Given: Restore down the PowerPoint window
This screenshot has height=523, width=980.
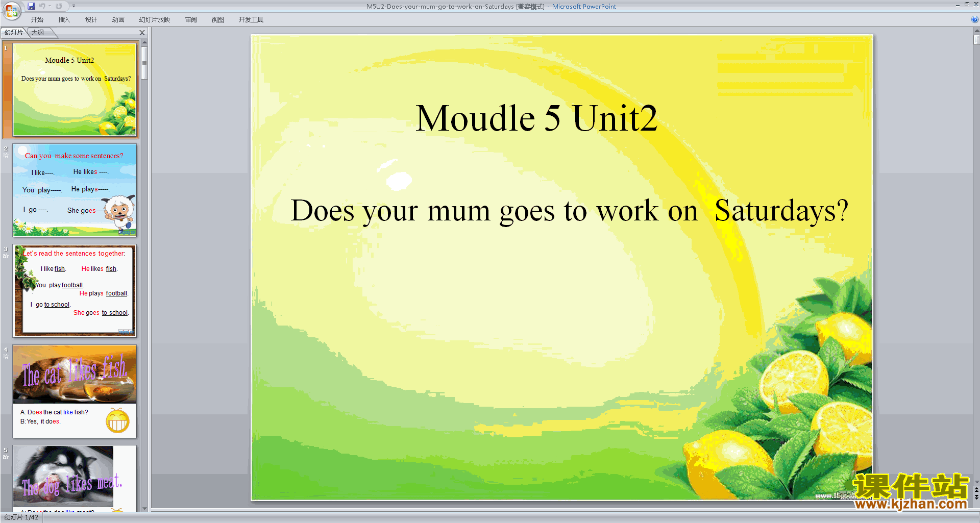Looking at the screenshot, I should pyautogui.click(x=967, y=4).
